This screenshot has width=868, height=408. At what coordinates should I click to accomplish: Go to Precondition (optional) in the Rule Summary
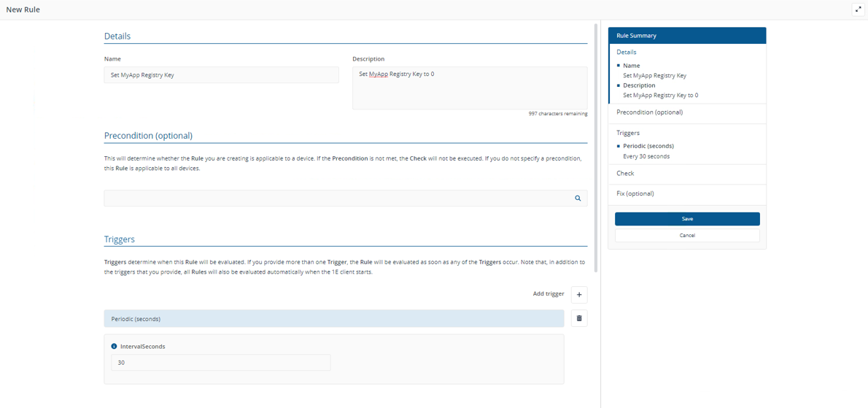[649, 112]
